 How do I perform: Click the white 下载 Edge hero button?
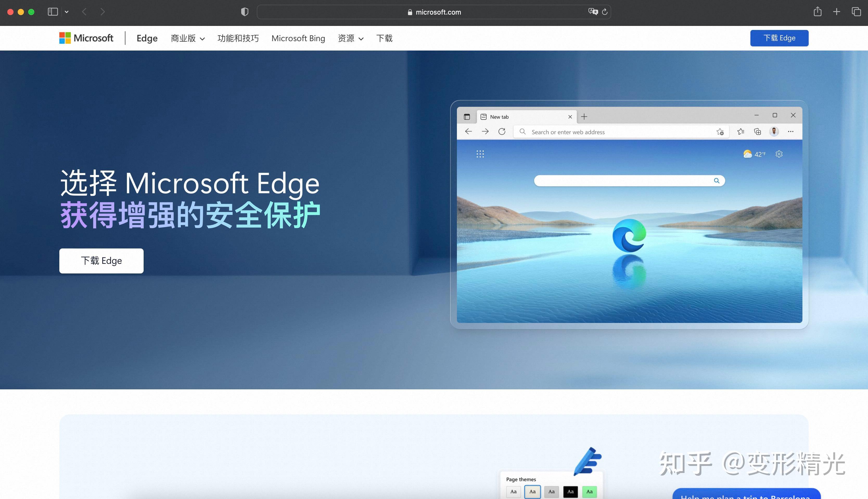point(101,261)
